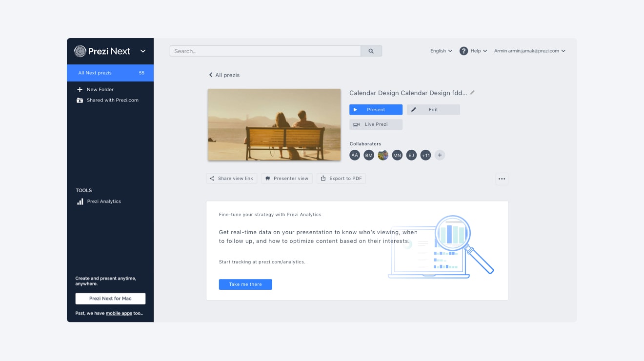Open the English language dropdown
Viewport: 644px width, 361px height.
click(441, 51)
